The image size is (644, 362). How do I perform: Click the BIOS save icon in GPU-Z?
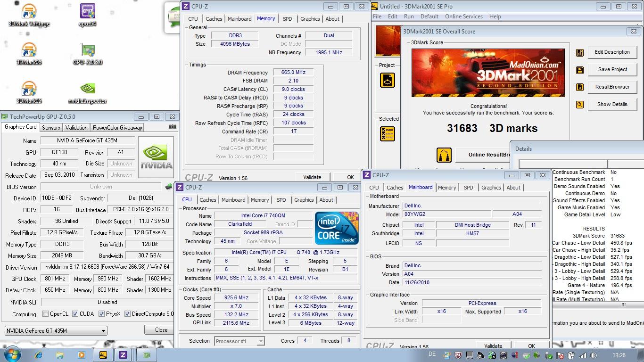169,187
